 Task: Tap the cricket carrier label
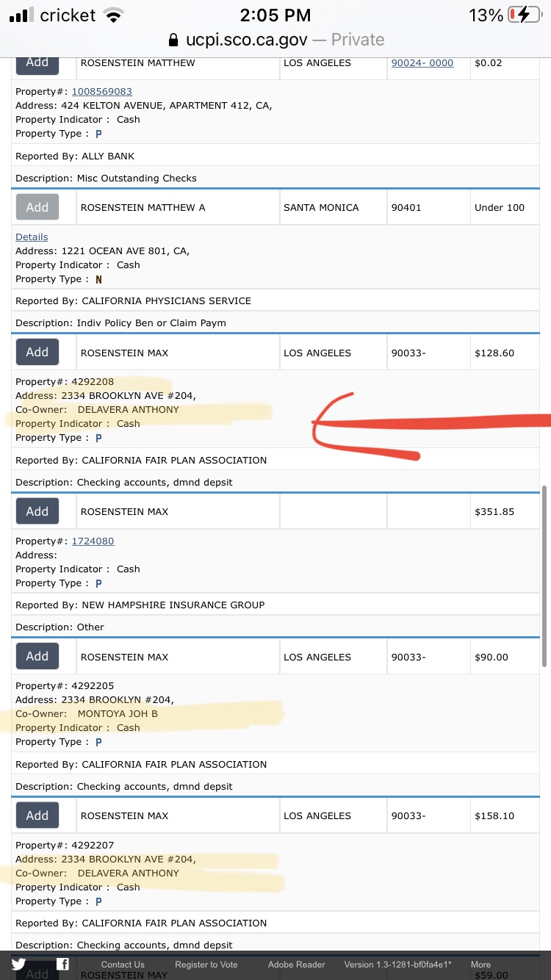pyautogui.click(x=68, y=15)
